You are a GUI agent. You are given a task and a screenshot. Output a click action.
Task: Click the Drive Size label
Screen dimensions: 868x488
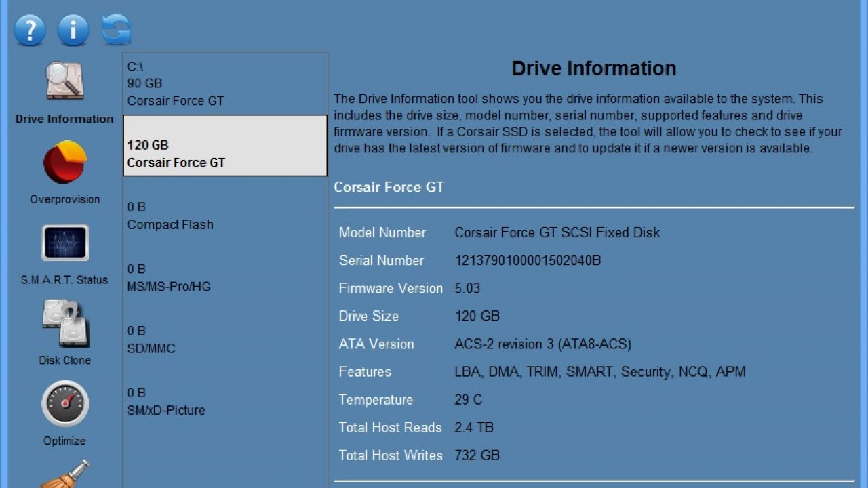368,316
